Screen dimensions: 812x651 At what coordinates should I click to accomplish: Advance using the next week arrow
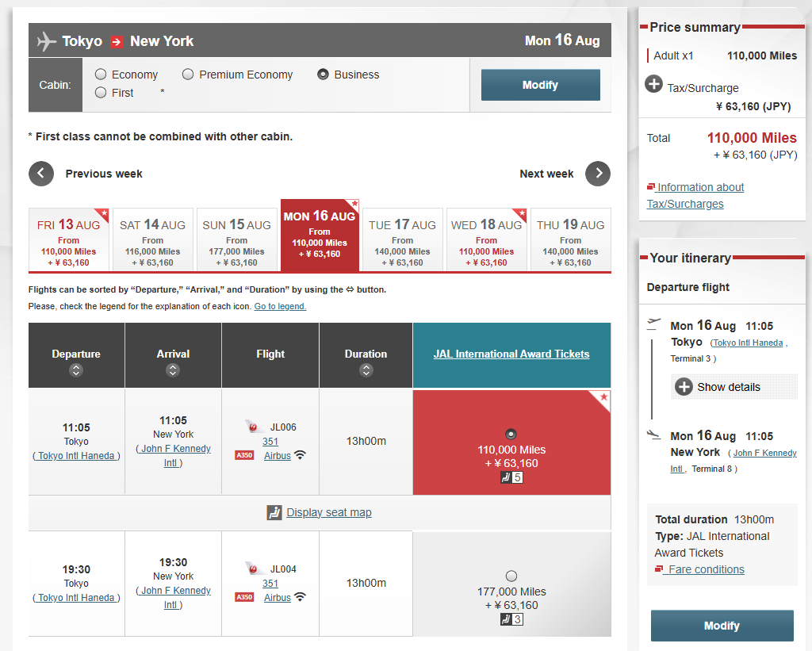[x=598, y=174]
